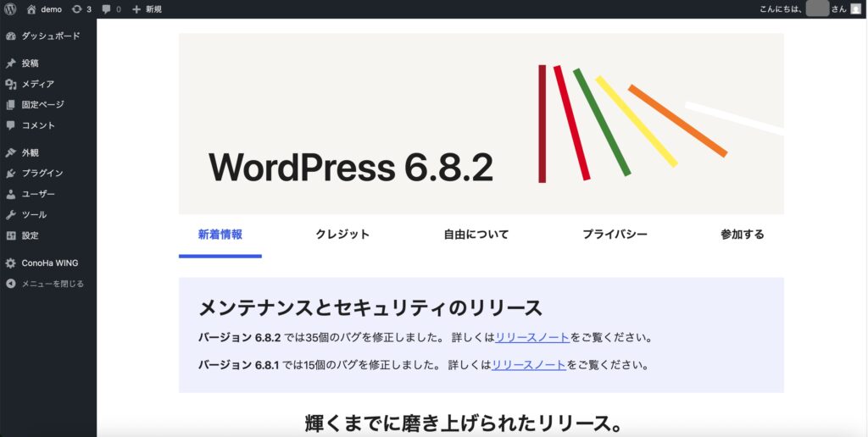Image resolution: width=868 pixels, height=437 pixels.
Task: Click the 外観 paintbrush icon
Action: tap(10, 152)
